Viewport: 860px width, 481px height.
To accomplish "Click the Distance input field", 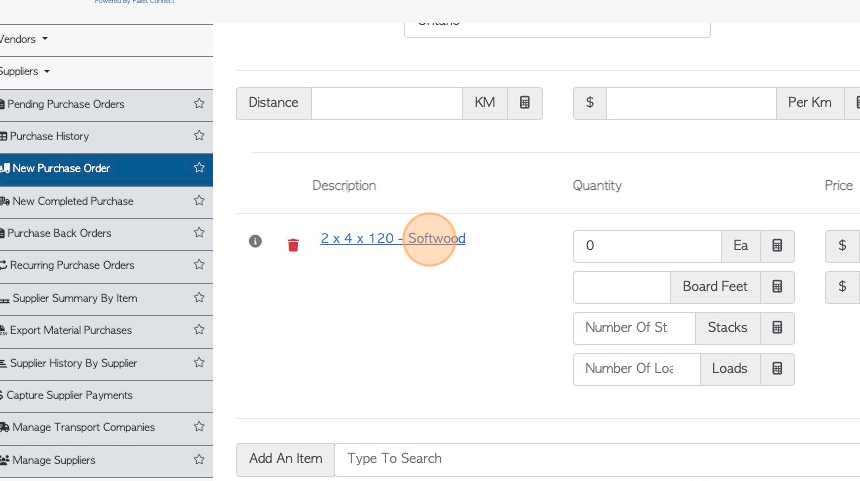I will (387, 103).
